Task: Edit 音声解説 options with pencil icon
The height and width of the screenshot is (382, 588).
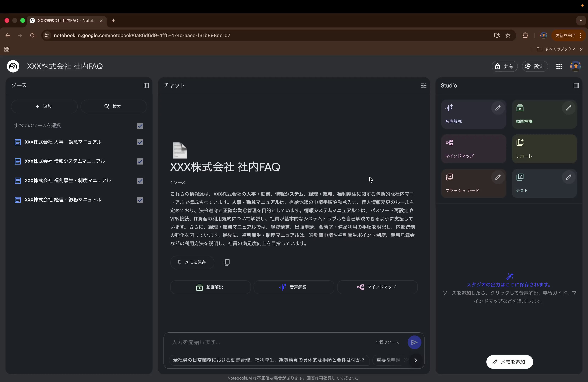Action: click(497, 108)
